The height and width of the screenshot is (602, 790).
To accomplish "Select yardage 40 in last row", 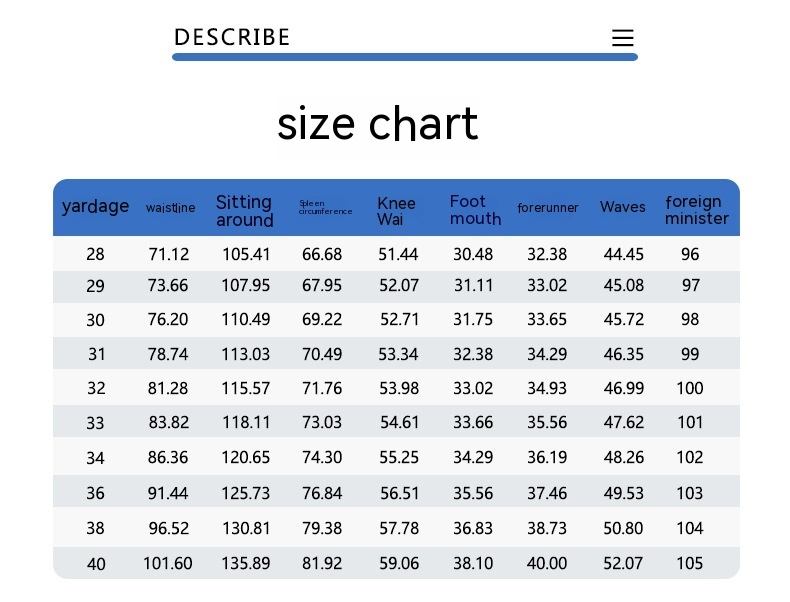I will pos(95,564).
